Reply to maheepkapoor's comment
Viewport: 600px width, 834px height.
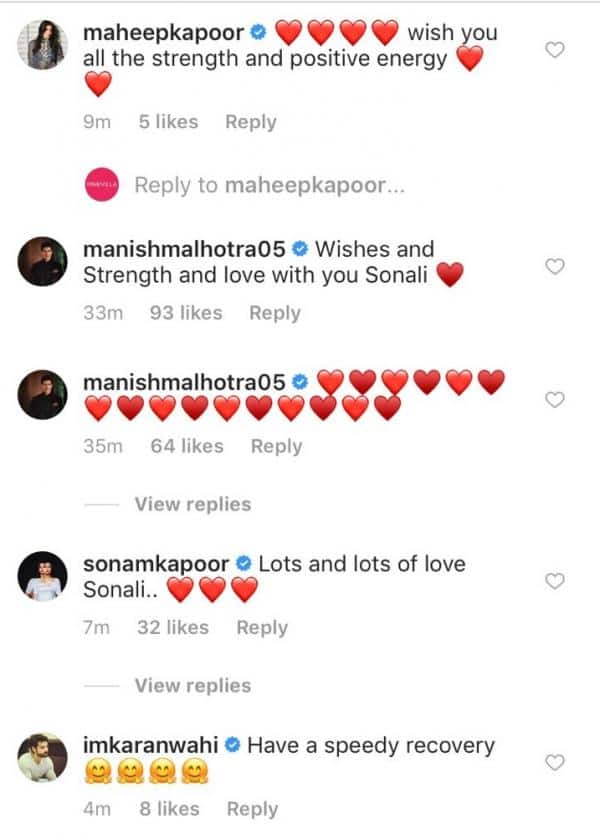pyautogui.click(x=250, y=122)
